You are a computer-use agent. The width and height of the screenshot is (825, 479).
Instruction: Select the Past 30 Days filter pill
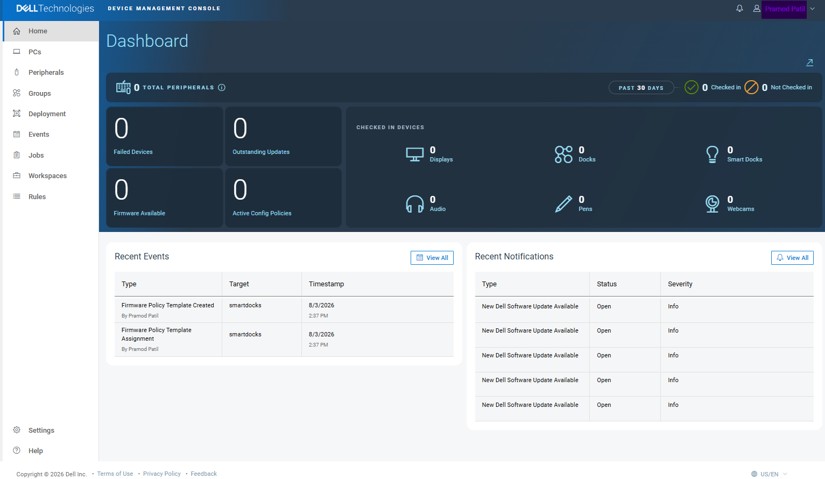[641, 87]
